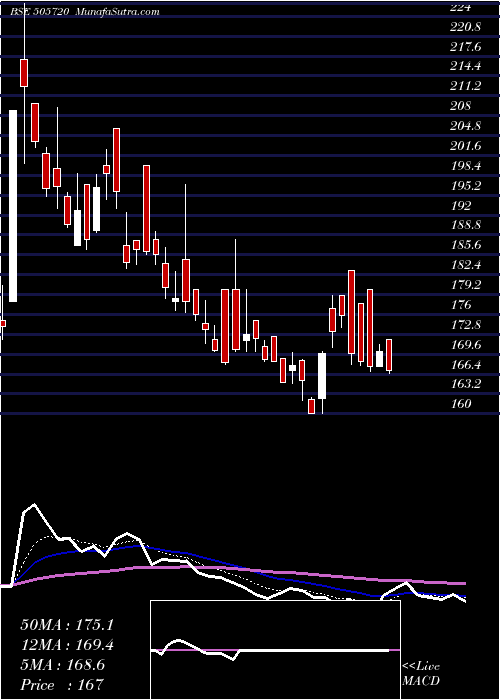The height and width of the screenshot is (700, 500).
Task: Click inside the MACD inset chart box
Action: [275, 650]
